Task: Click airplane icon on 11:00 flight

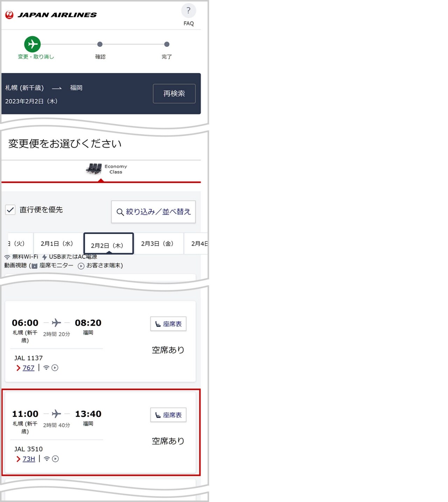Action: [56, 414]
